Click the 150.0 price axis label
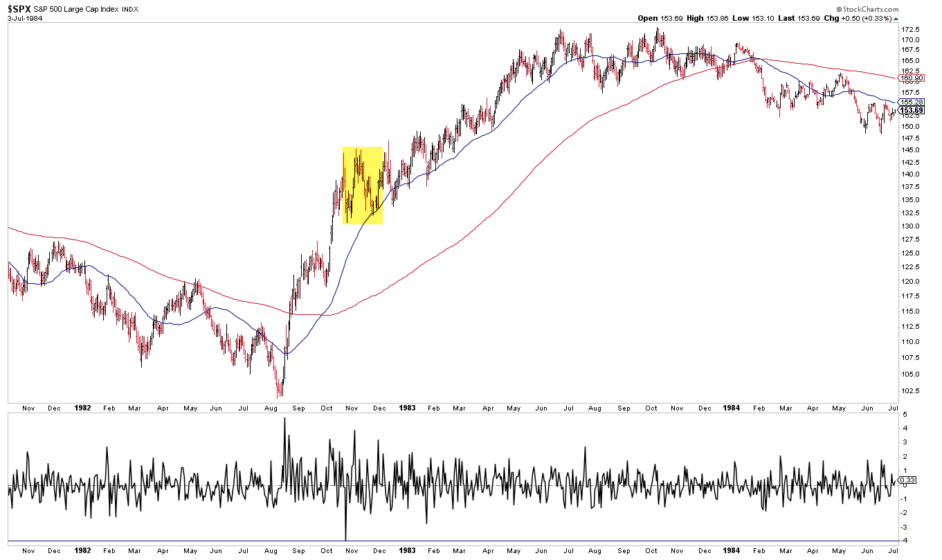This screenshot has height=560, width=942. pos(912,127)
